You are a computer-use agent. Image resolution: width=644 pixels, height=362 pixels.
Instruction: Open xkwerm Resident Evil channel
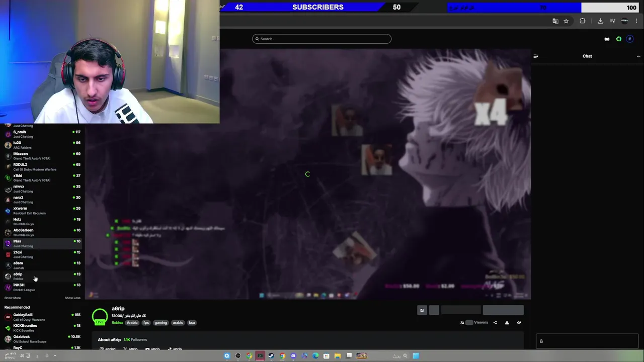pos(42,211)
